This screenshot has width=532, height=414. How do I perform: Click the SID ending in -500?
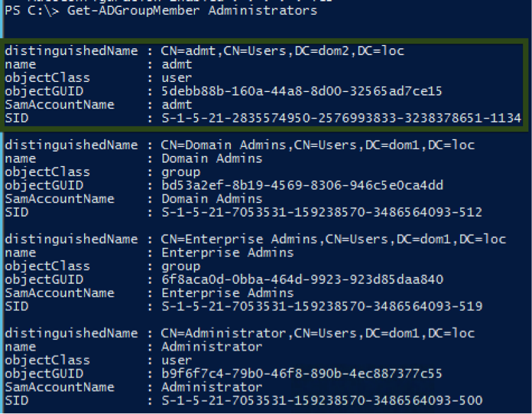pyautogui.click(x=321, y=400)
